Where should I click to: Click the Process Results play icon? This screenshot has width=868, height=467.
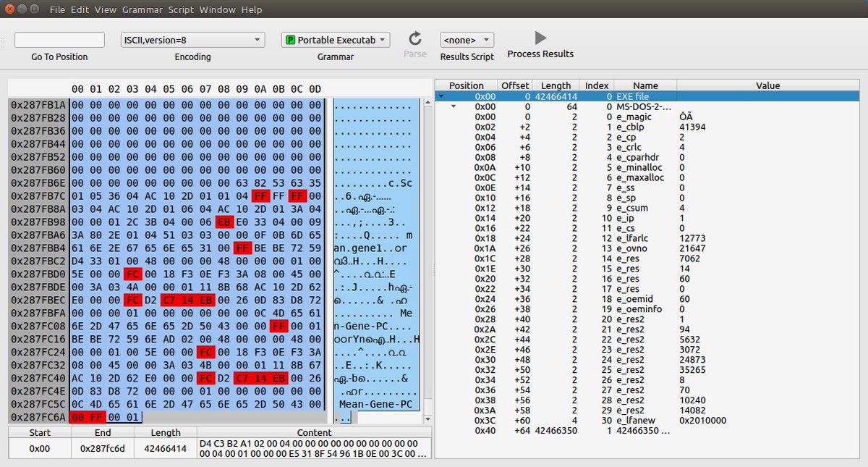pos(540,38)
